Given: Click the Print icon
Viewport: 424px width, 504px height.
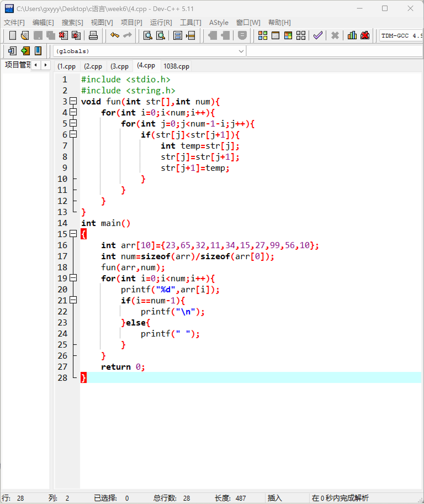Looking at the screenshot, I should tap(93, 35).
